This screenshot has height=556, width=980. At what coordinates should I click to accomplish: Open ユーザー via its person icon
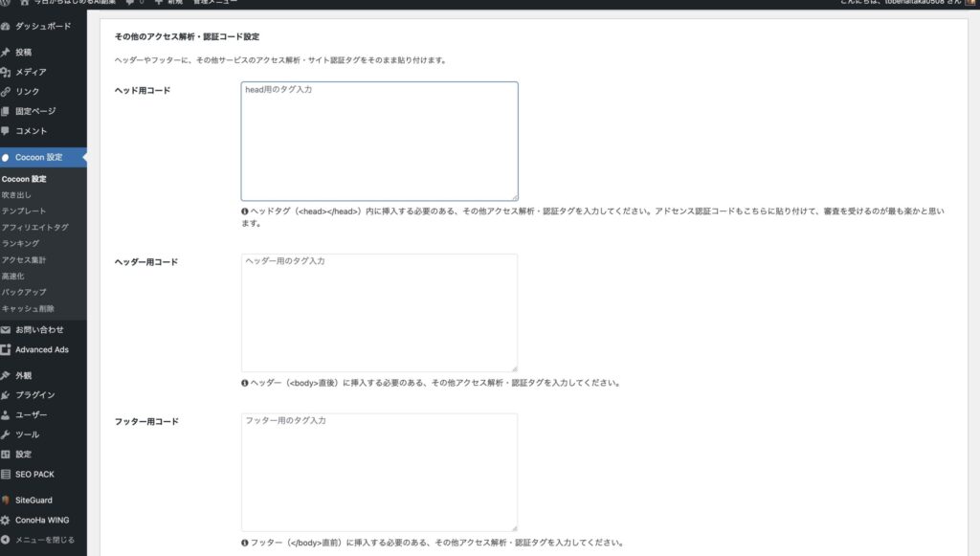[5, 414]
